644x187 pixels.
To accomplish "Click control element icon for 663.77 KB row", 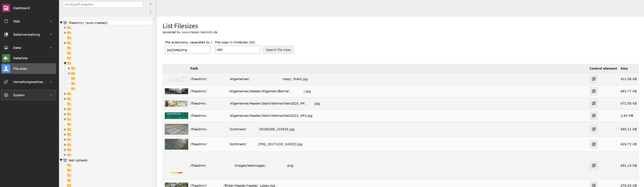I will click(x=593, y=91).
